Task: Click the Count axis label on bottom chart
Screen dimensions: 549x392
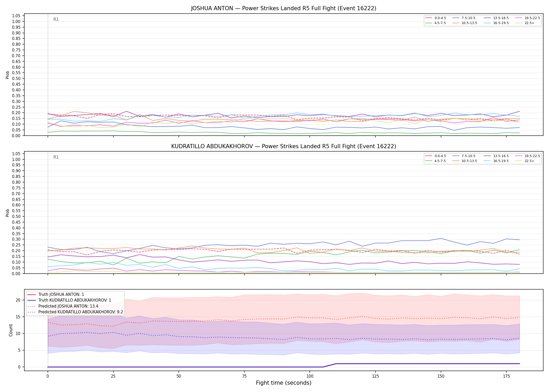Action: pyautogui.click(x=11, y=330)
